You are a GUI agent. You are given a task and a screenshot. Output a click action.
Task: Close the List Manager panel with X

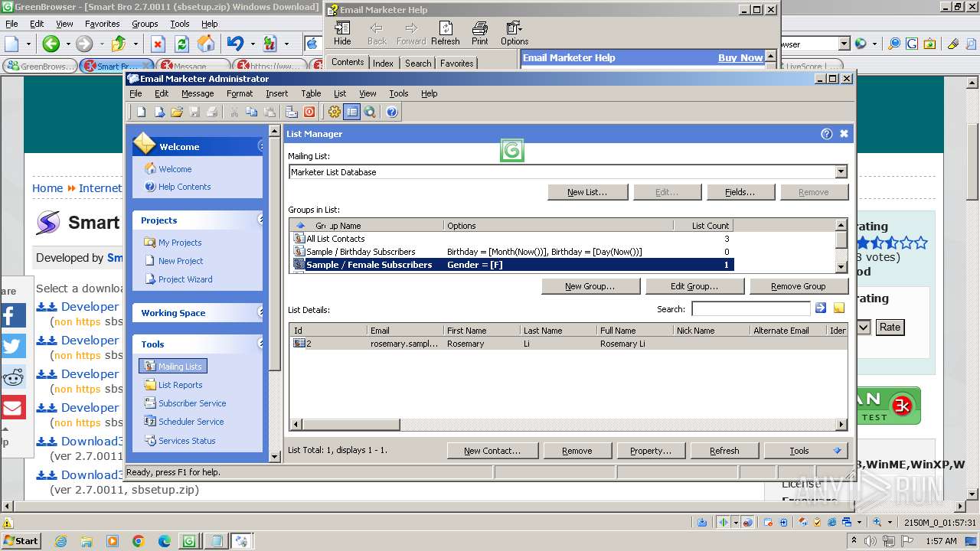[x=844, y=134]
